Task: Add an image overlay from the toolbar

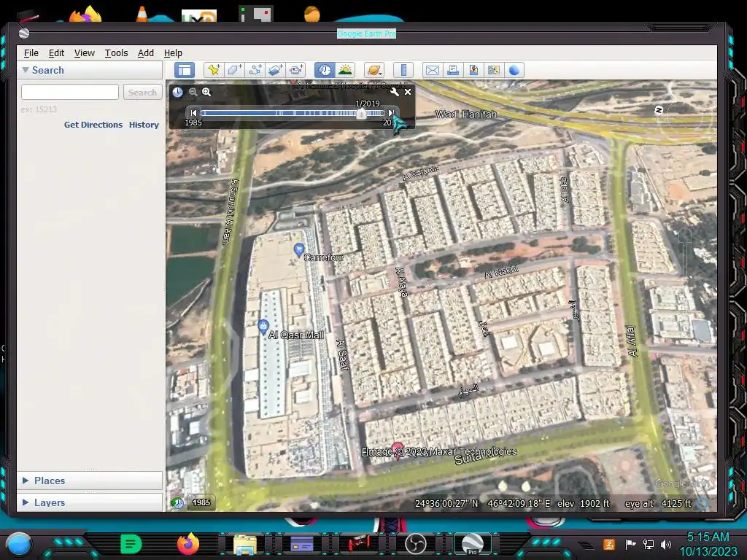Action: click(275, 71)
